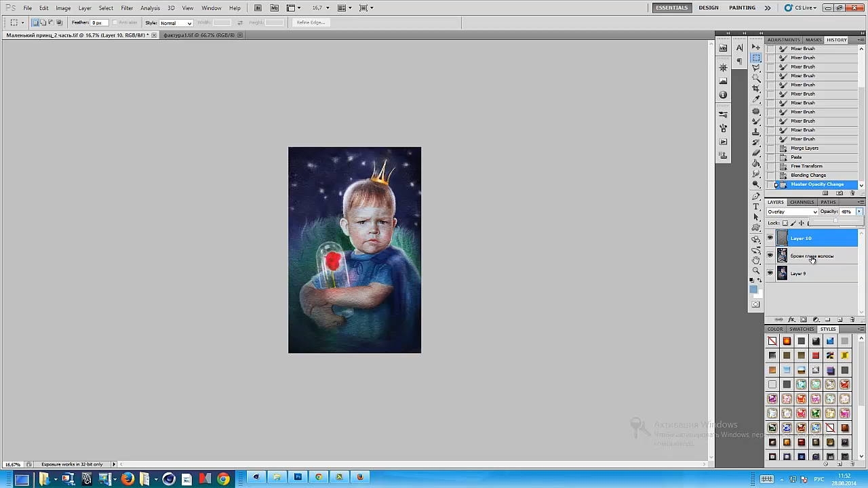The width and height of the screenshot is (868, 488).
Task: Select the Rectangular Marquee tool in the toolbox
Action: [756, 58]
